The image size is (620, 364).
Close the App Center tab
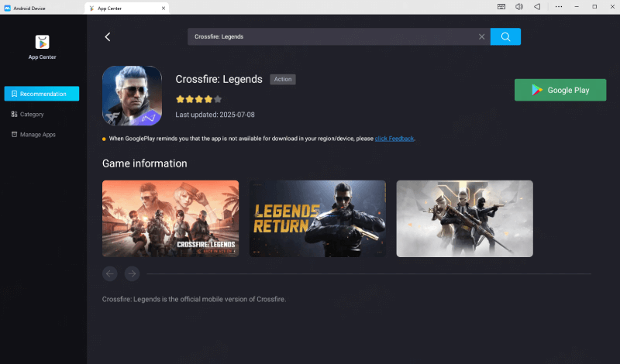(x=164, y=8)
